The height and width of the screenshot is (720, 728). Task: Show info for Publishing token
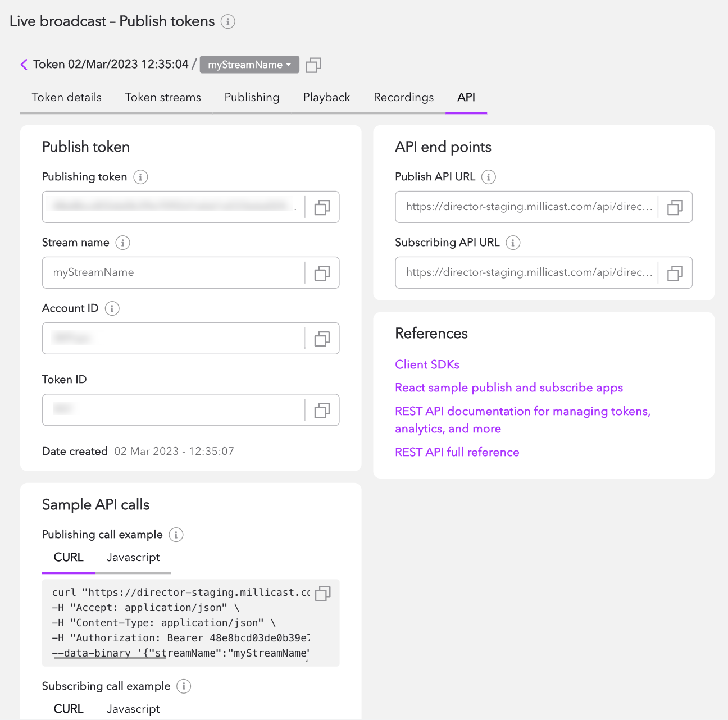tap(140, 177)
